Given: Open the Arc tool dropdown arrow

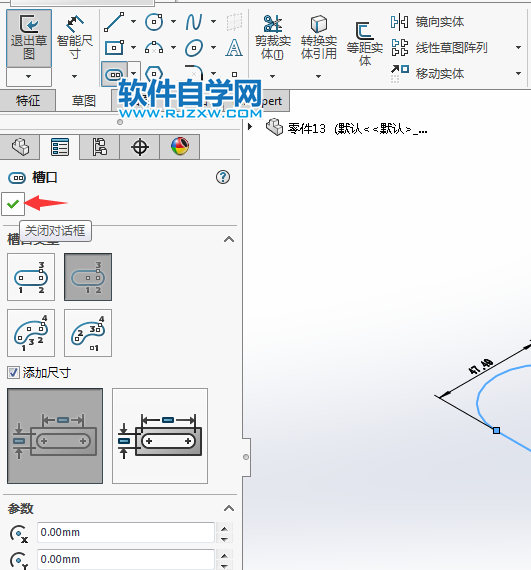Looking at the screenshot, I should click(173, 47).
